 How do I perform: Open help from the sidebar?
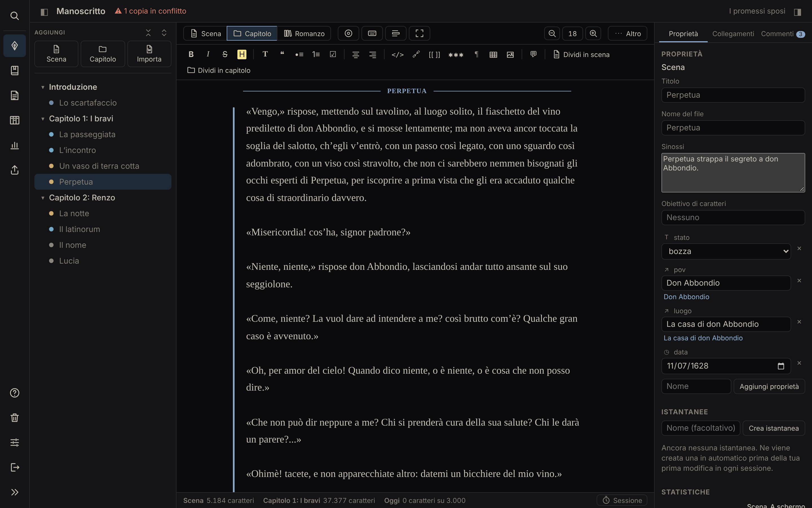(x=14, y=393)
